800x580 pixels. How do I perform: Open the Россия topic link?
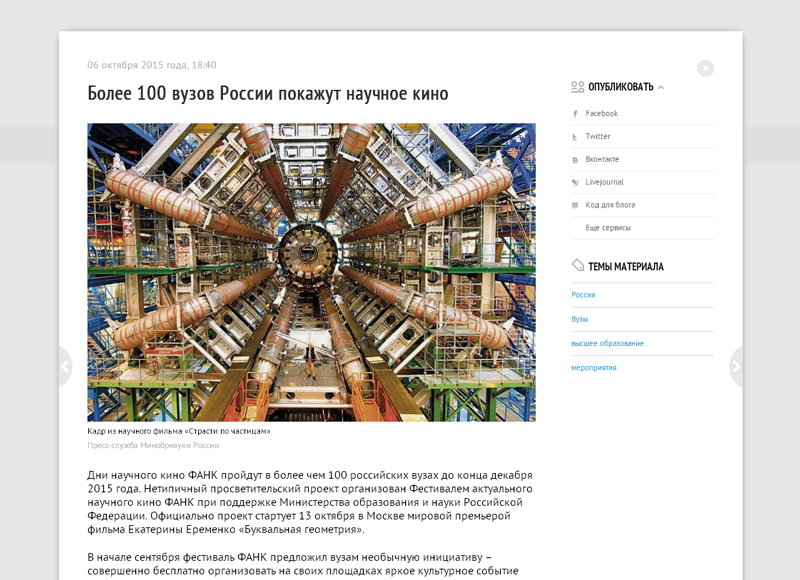point(583,295)
